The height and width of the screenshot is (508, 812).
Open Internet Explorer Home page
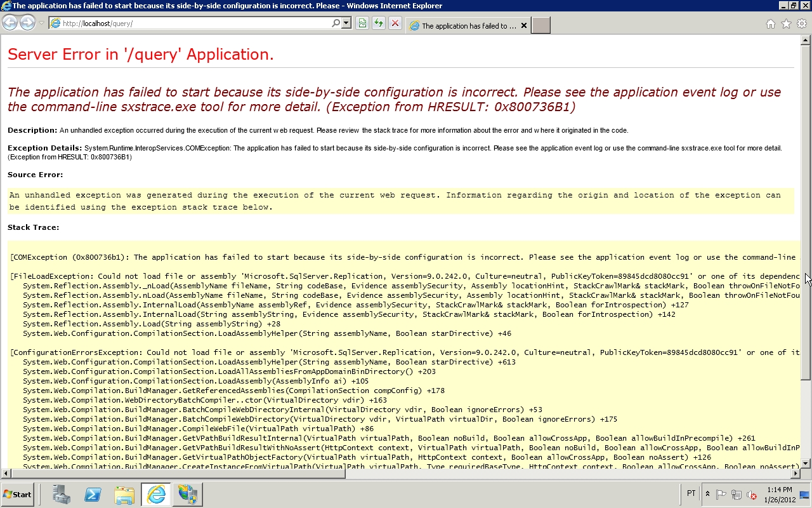[770, 23]
